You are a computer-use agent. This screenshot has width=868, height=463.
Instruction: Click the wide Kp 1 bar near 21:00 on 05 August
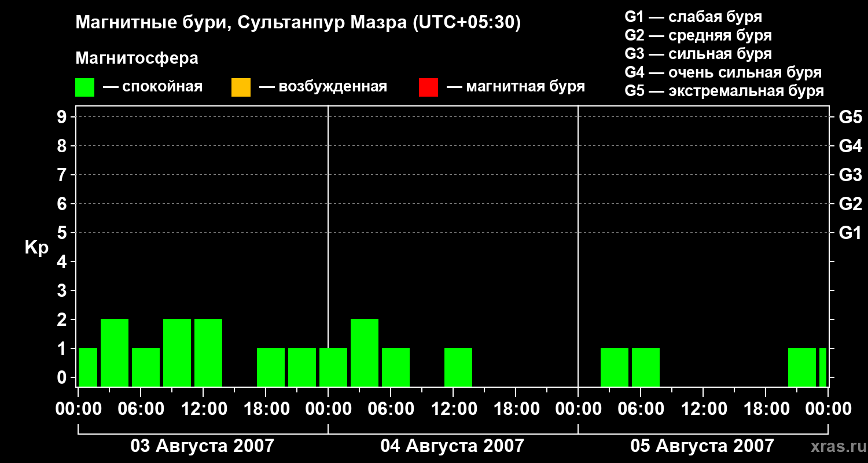pyautogui.click(x=802, y=367)
